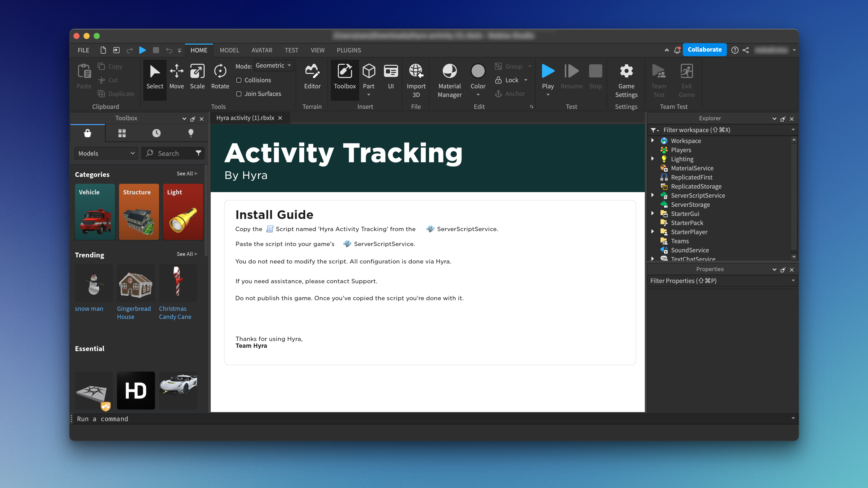
Task: Insert a new Part
Action: pos(369,75)
